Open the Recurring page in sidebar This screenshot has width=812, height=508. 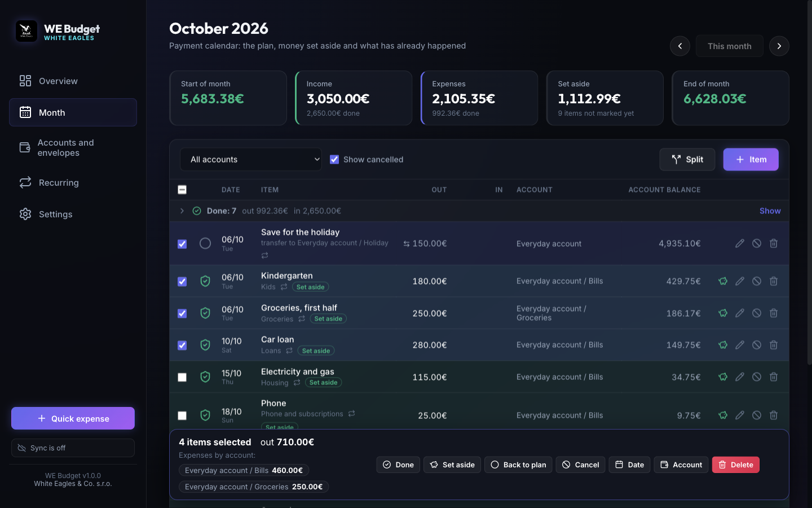point(73,182)
